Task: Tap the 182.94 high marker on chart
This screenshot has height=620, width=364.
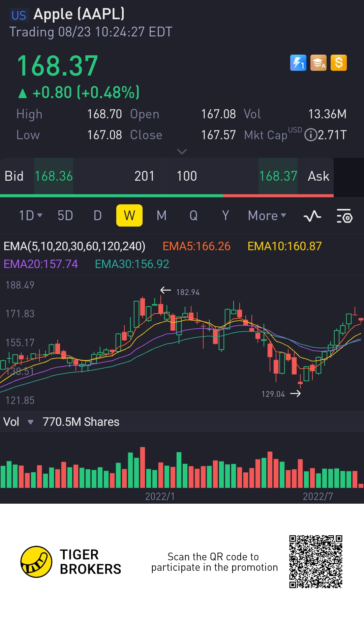Action: point(180,292)
